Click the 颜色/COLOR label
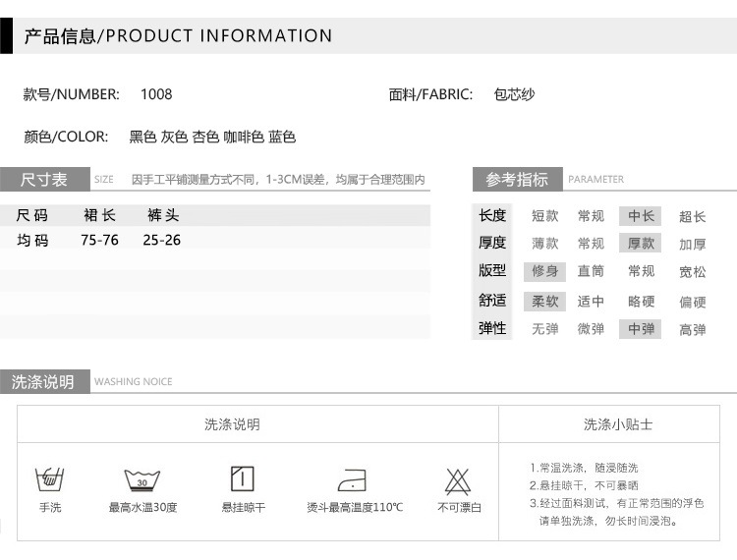This screenshot has width=737, height=560. pos(66,137)
